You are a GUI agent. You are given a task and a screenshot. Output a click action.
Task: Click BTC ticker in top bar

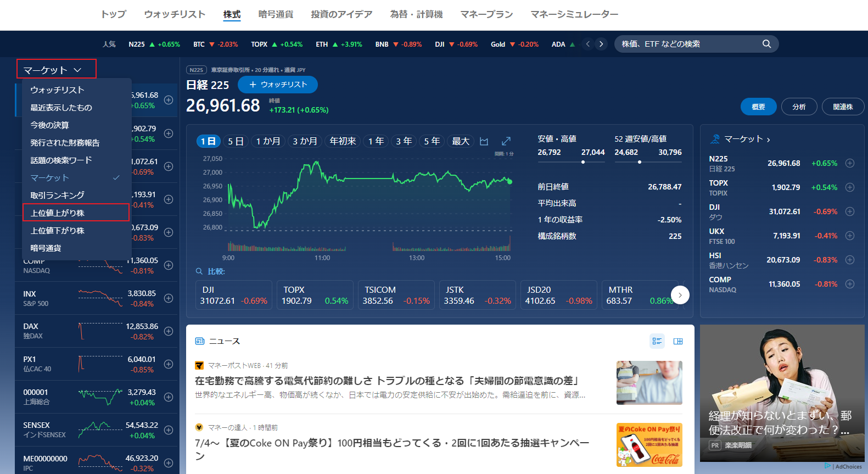click(x=216, y=44)
